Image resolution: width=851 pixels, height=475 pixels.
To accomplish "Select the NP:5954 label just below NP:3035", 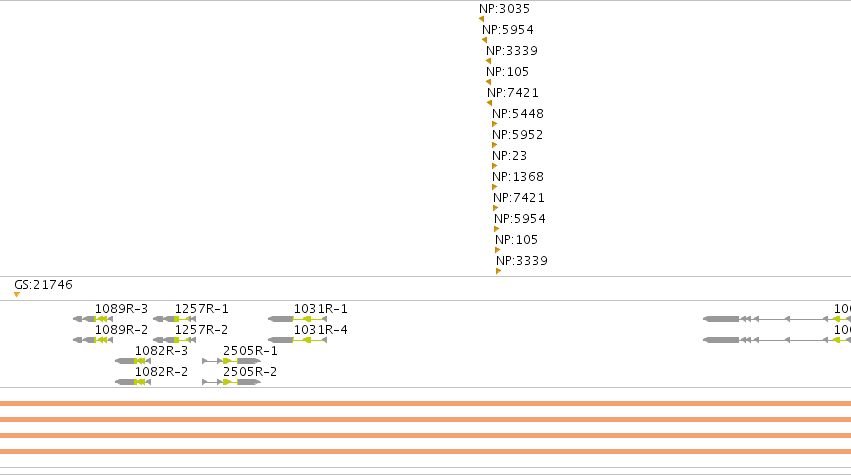I will pos(508,30).
